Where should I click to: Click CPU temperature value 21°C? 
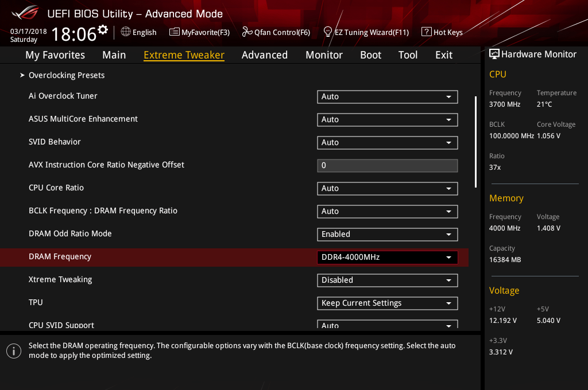pyautogui.click(x=544, y=104)
